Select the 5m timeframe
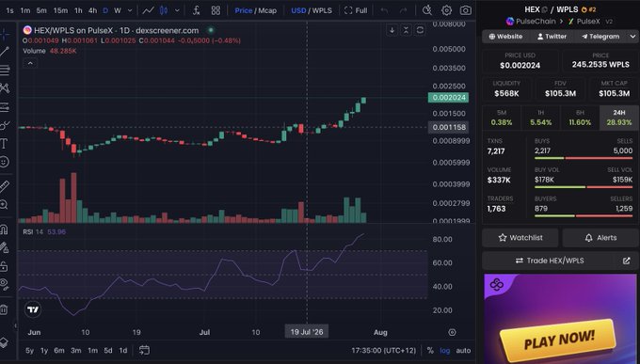640x364 pixels. coord(41,10)
